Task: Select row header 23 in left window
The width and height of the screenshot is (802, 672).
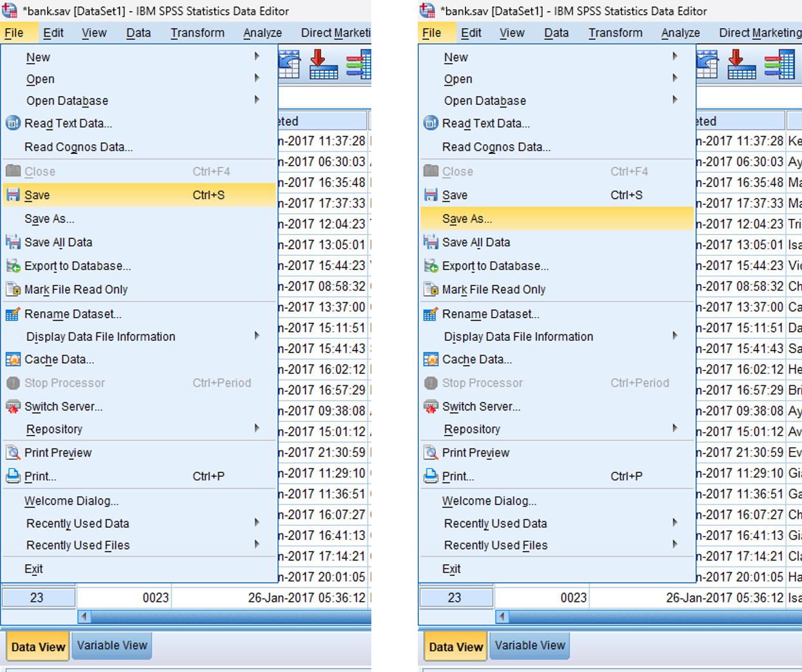Action: click(37, 598)
